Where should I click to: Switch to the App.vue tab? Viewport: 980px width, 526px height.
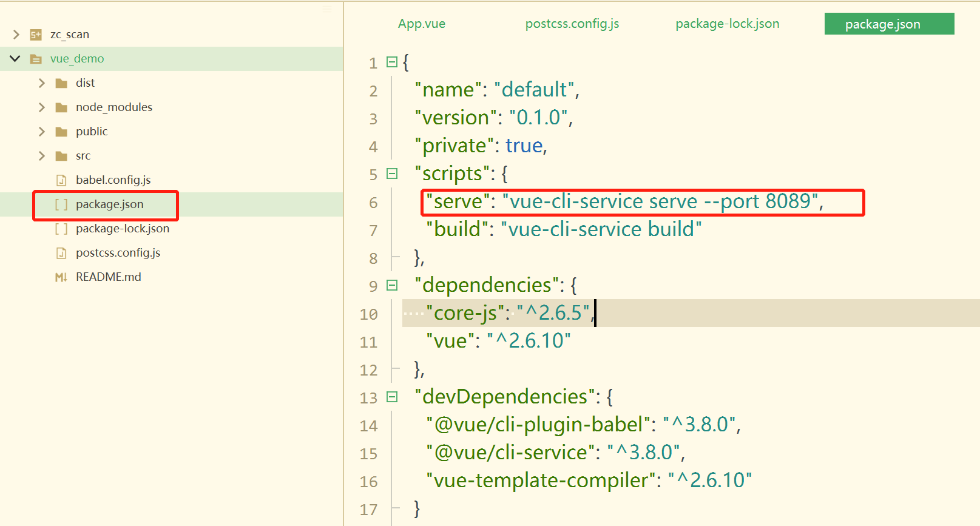(422, 24)
